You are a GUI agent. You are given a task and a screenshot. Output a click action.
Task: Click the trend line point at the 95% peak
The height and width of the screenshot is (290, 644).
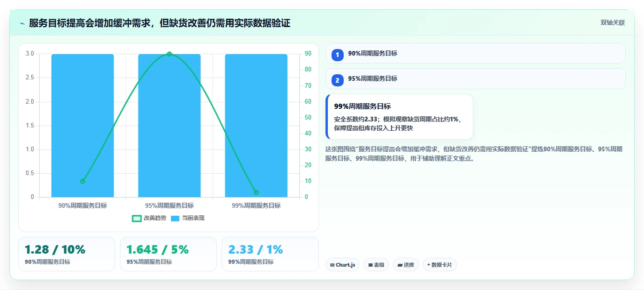(169, 54)
